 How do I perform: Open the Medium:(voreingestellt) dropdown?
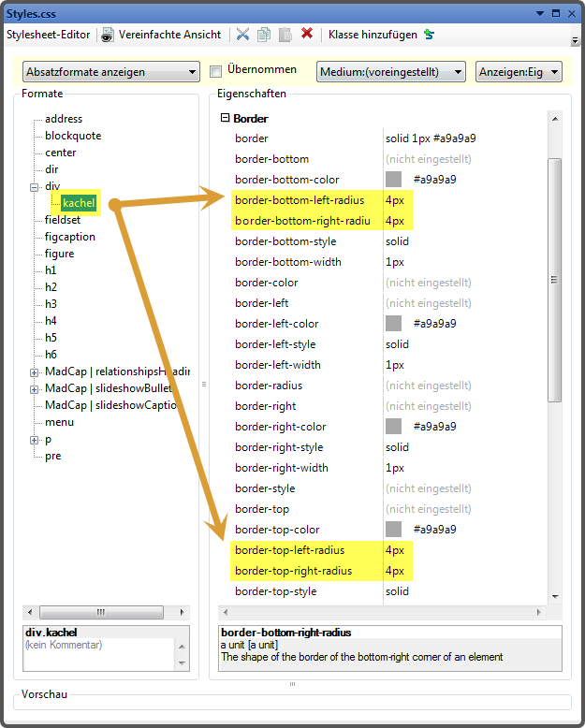point(390,72)
